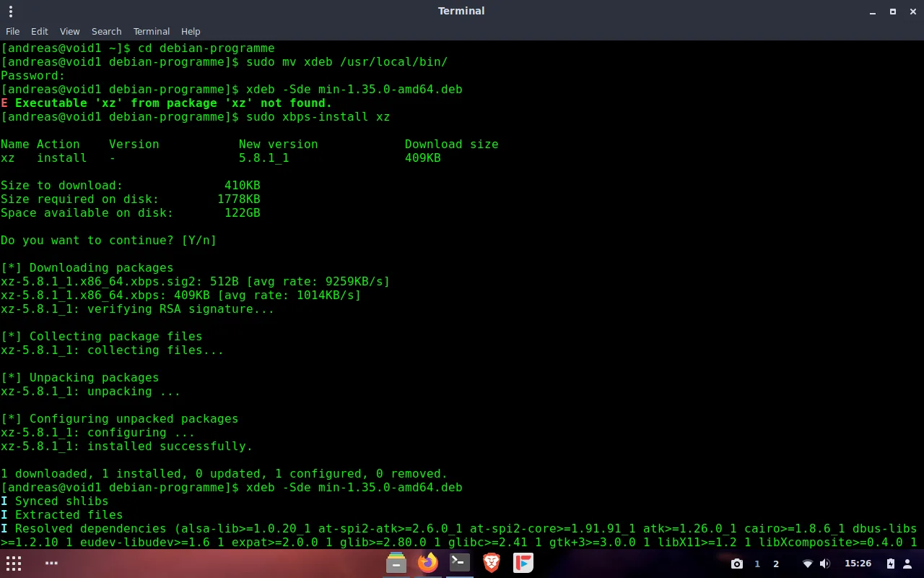Switch to workspace 2

[x=776, y=564]
